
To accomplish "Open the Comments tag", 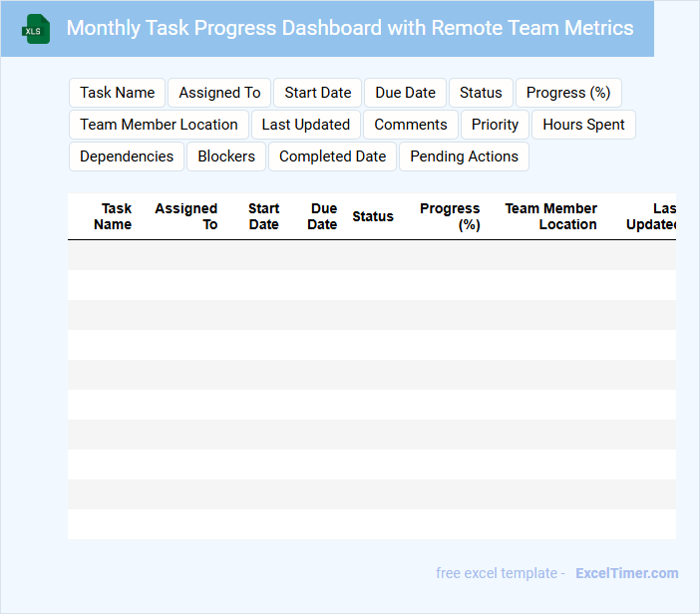I will coord(410,125).
